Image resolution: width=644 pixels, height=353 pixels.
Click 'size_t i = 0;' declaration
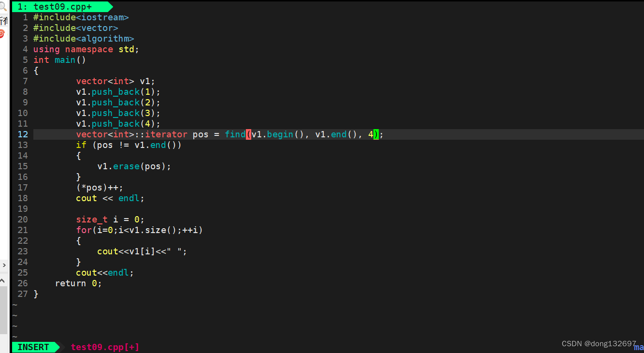110,220
